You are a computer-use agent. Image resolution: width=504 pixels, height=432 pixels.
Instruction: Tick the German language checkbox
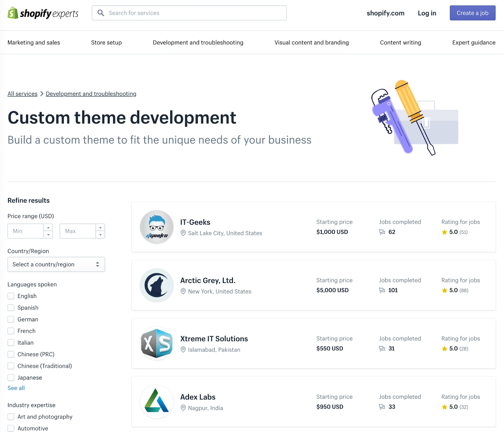coord(11,319)
